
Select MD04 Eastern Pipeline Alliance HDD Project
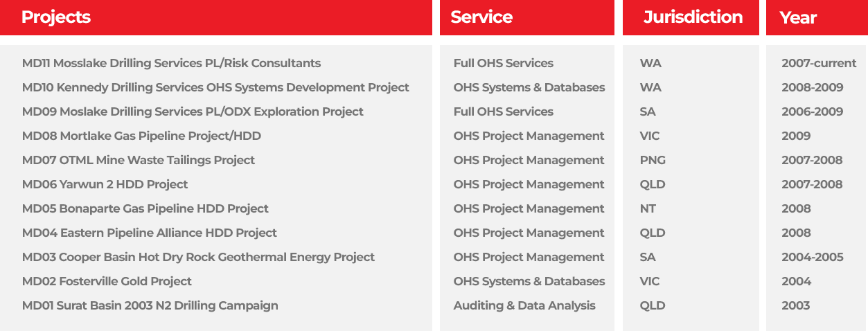tap(149, 233)
